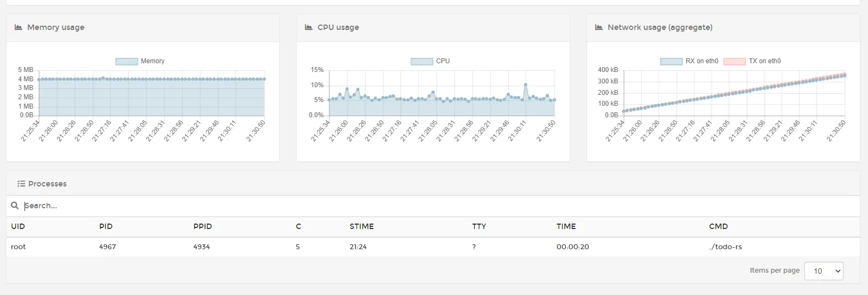Open the Items per page dropdown
The height and width of the screenshot is (295, 868).
click(x=823, y=271)
